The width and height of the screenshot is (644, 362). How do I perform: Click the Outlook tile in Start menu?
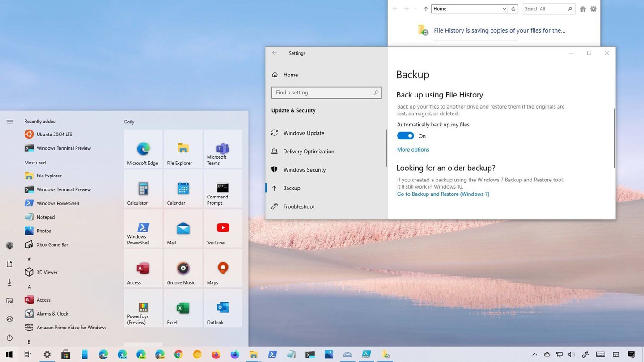pyautogui.click(x=223, y=308)
